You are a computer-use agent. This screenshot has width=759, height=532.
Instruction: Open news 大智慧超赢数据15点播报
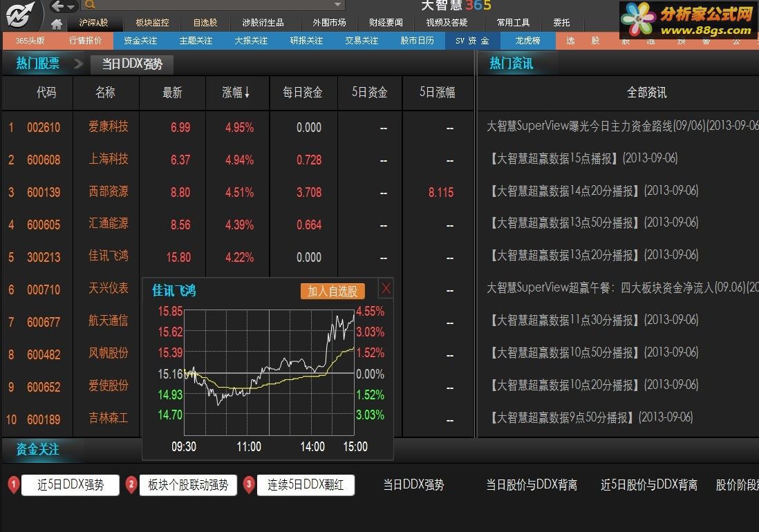pyautogui.click(x=583, y=158)
